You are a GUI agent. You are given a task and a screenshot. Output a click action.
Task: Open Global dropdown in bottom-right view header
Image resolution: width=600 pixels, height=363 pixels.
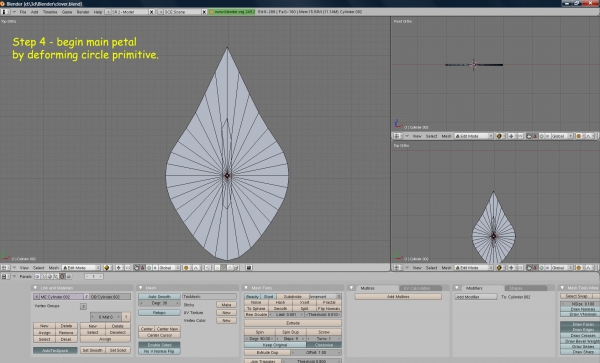coord(562,268)
